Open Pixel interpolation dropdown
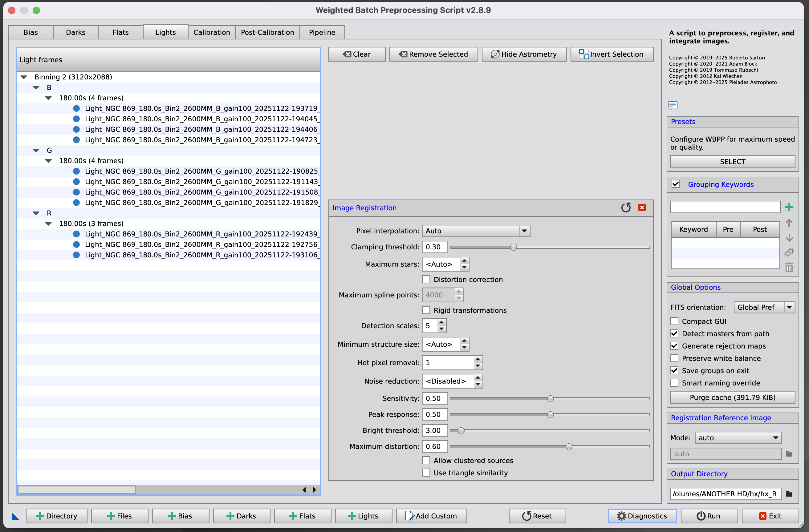 pos(476,231)
